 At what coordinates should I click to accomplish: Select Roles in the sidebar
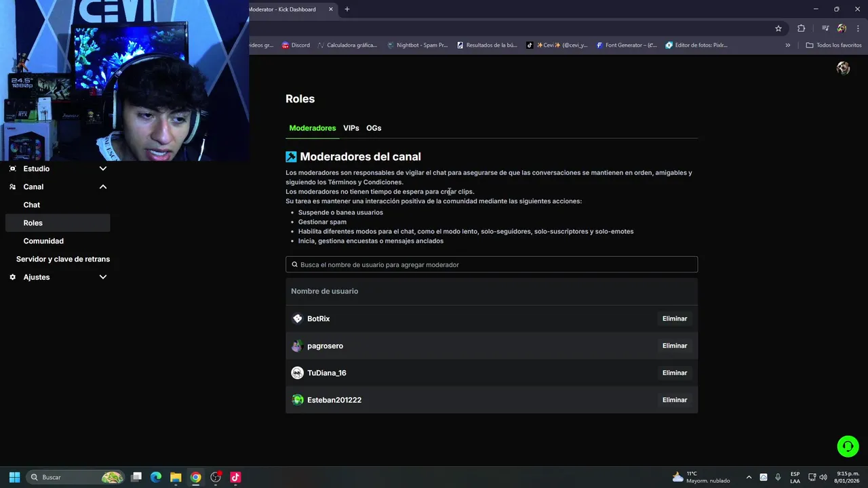click(58, 223)
